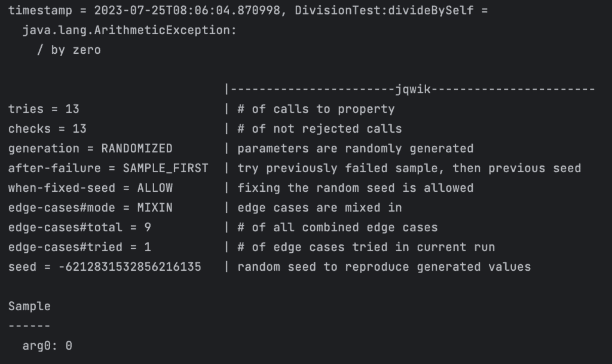Click the 'edge-cases#mode = MIXIN' entry
The width and height of the screenshot is (612, 364).
point(90,208)
